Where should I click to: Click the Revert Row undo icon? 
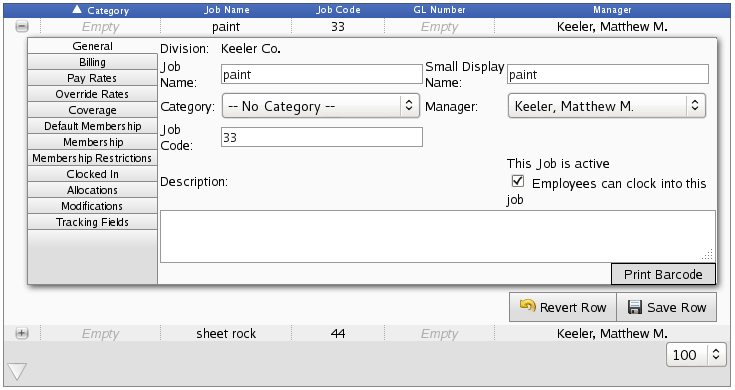click(527, 307)
